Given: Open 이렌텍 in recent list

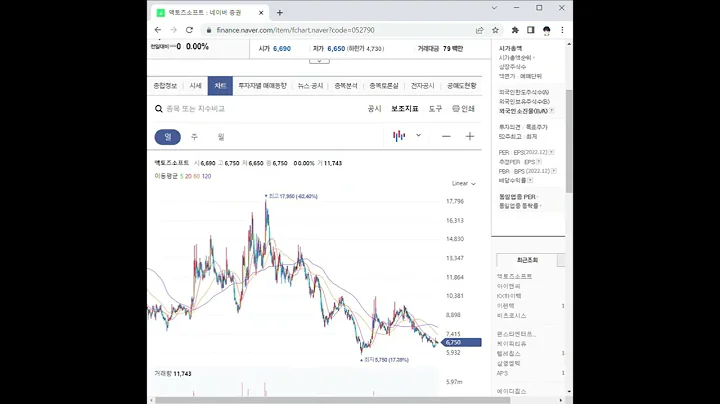Looking at the screenshot, I should pos(506,306).
